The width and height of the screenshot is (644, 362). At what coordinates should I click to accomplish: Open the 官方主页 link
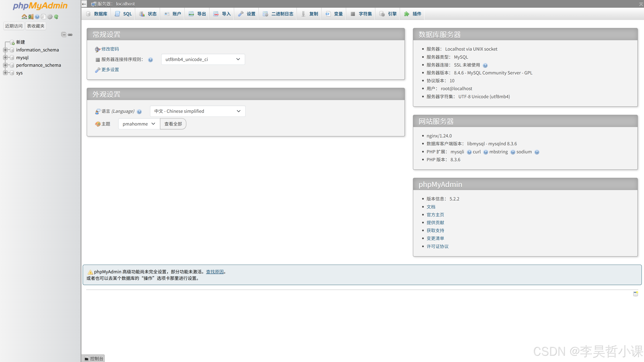(x=435, y=215)
